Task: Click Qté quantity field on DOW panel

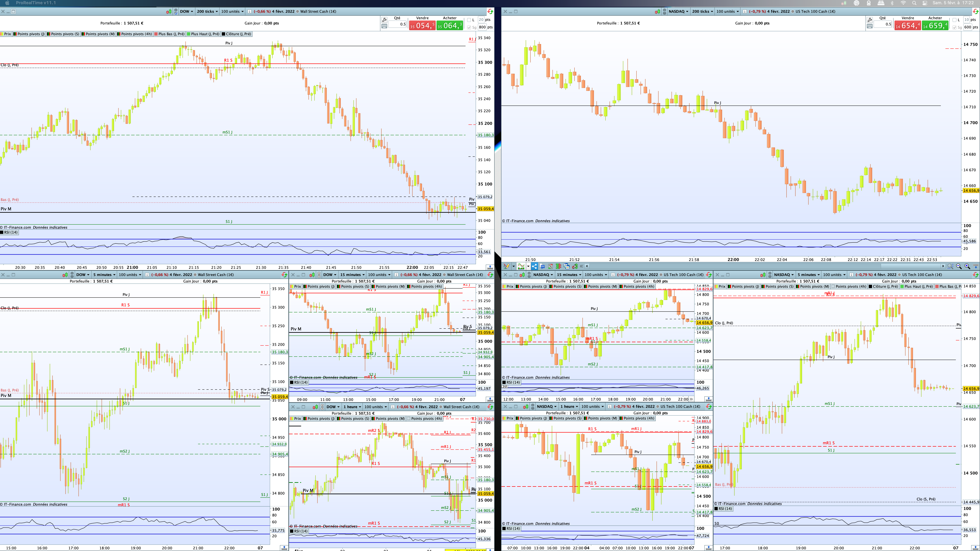Action: (398, 24)
